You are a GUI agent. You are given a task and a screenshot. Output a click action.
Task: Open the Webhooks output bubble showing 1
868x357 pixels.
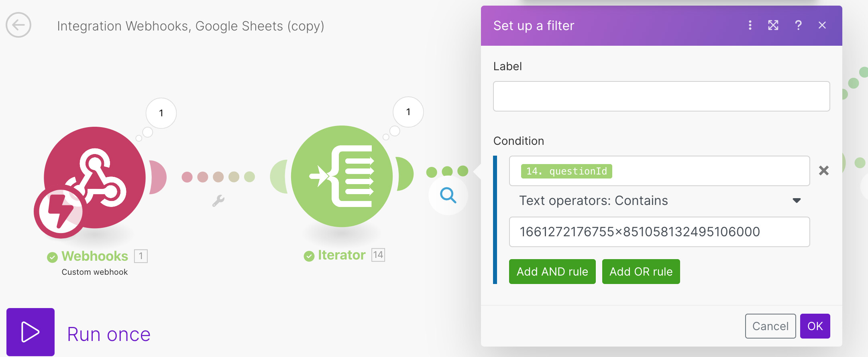point(161,113)
